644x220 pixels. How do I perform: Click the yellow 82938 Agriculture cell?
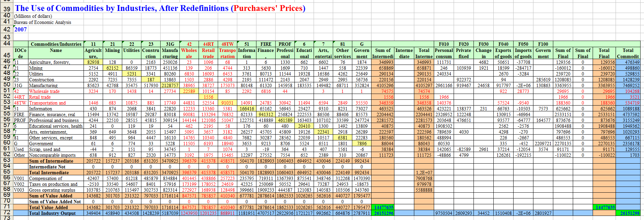coord(93,62)
